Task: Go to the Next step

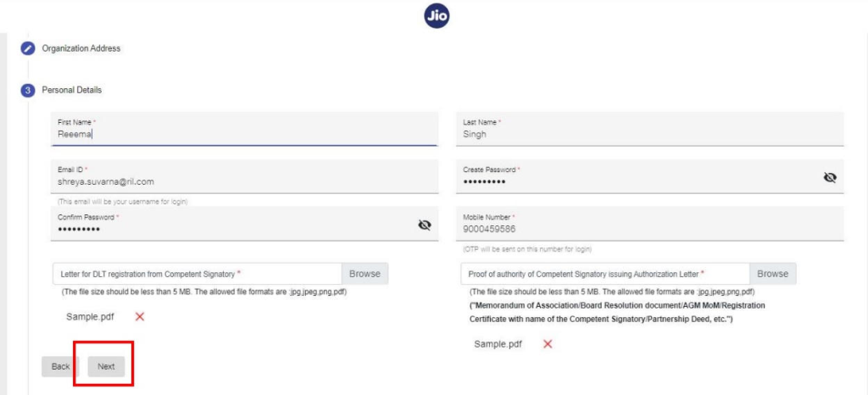Action: [x=106, y=366]
